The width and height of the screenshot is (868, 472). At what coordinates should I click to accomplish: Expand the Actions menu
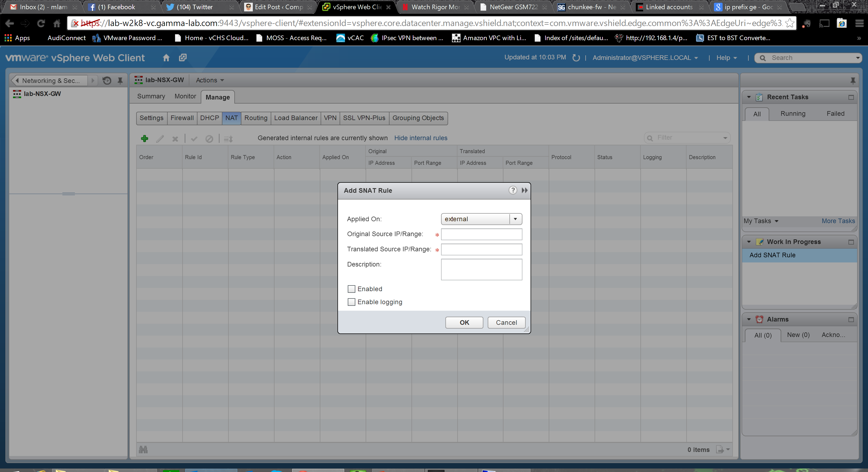(210, 80)
